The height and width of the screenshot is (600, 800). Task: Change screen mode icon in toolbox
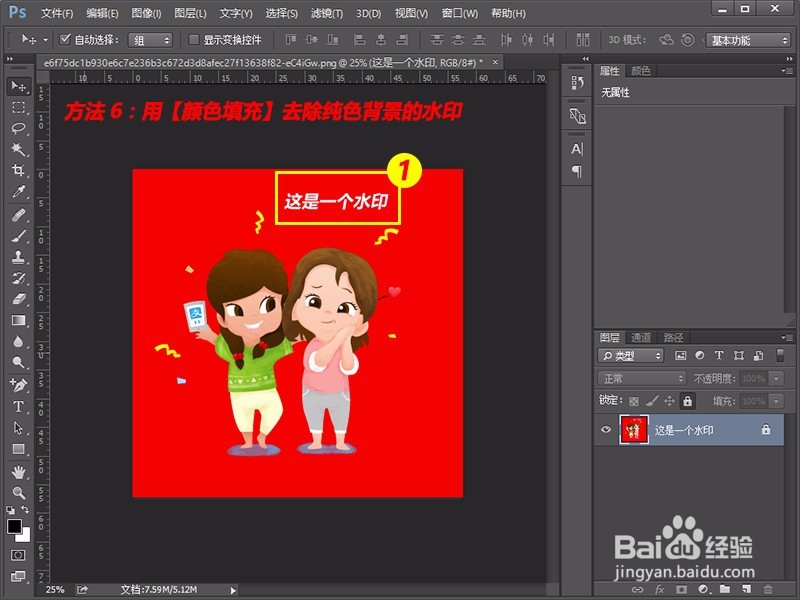pos(18,577)
